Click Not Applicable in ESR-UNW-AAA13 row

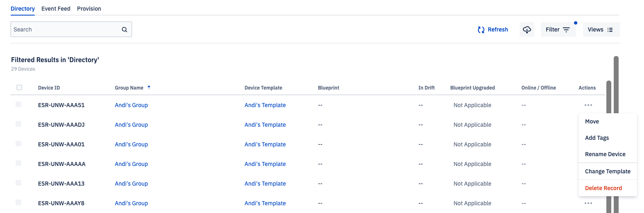point(472,184)
